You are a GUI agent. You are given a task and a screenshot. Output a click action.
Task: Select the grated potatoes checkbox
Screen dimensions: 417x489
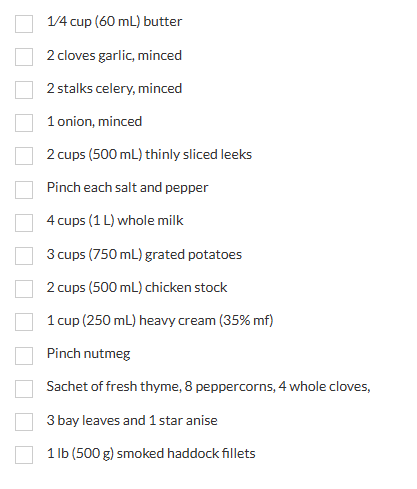(x=24, y=256)
